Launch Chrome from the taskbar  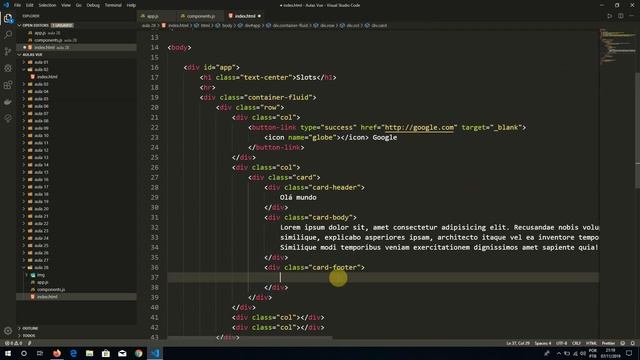(139, 353)
